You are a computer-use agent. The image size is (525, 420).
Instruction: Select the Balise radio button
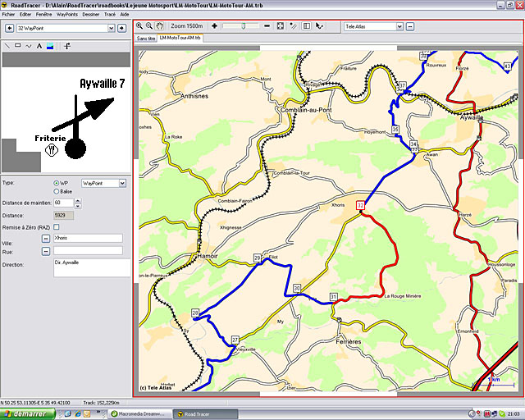pos(57,191)
